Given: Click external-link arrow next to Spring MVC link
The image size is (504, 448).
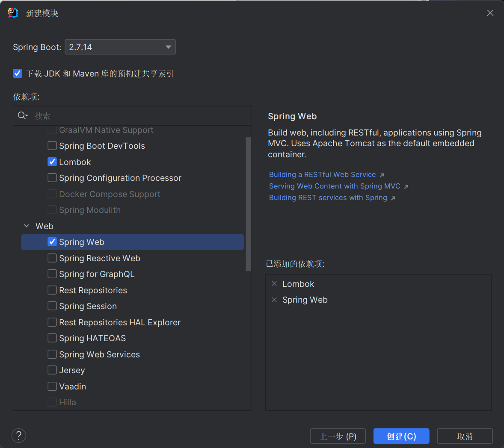Looking at the screenshot, I should (x=406, y=186).
